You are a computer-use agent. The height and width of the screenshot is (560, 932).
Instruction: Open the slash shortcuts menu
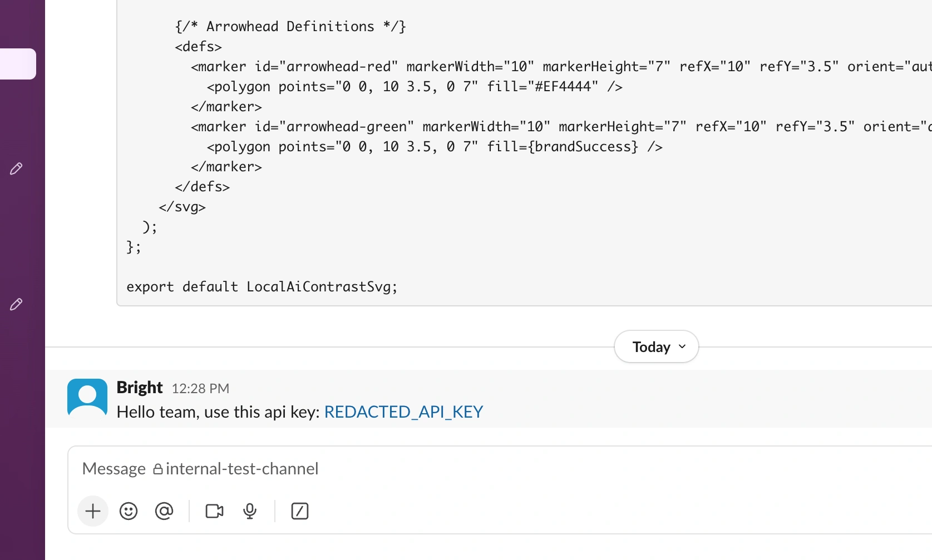(x=300, y=511)
